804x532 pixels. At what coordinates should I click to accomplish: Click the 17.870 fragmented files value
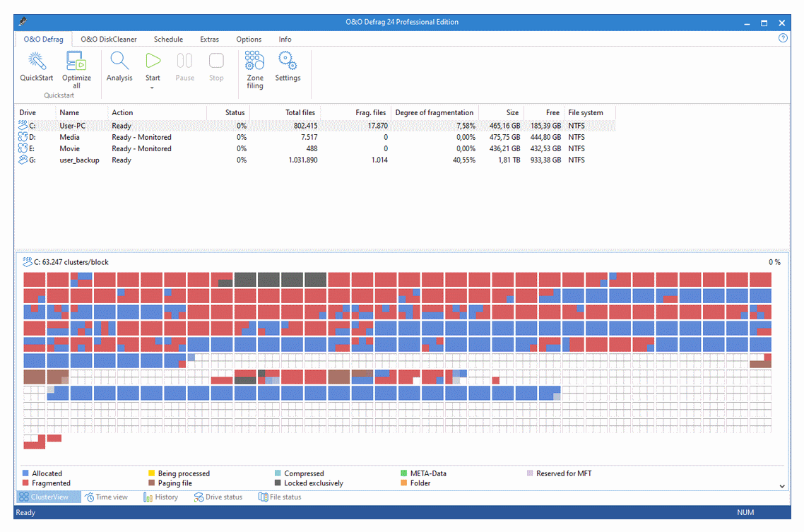[x=378, y=126]
